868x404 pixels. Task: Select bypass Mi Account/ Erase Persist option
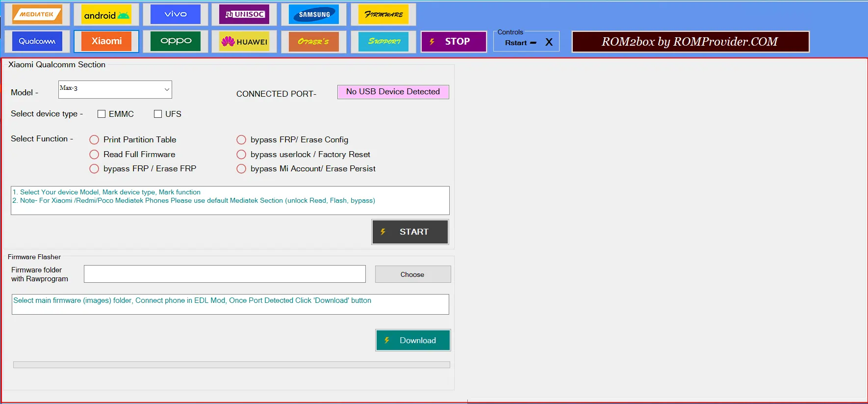coord(241,169)
